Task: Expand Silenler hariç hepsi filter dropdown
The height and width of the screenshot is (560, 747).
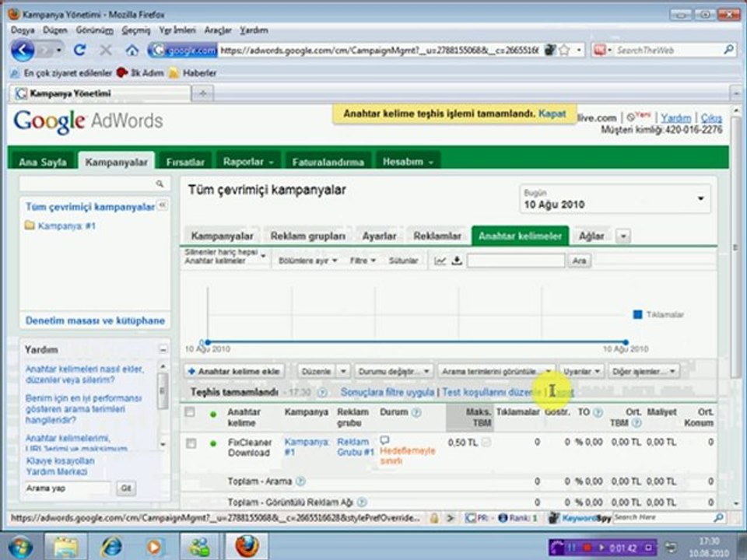Action: point(225,256)
